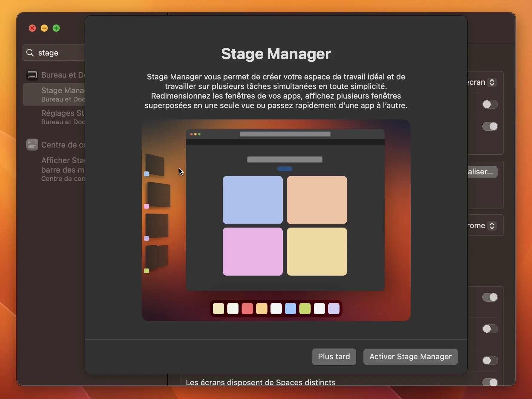
Task: Focus the search field containing "stage"
Action: click(x=54, y=53)
